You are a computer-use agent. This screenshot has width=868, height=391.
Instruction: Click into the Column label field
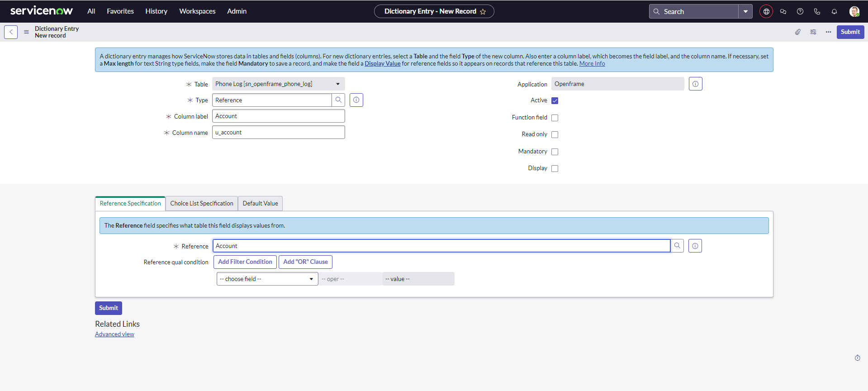[278, 116]
